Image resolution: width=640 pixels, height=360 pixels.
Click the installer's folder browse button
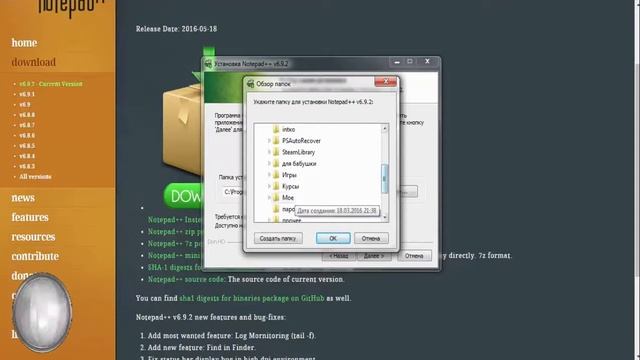[408, 191]
